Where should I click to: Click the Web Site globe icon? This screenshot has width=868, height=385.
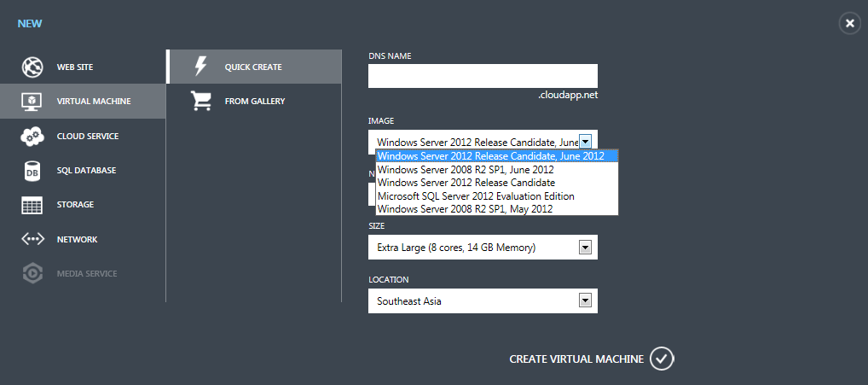coord(32,67)
